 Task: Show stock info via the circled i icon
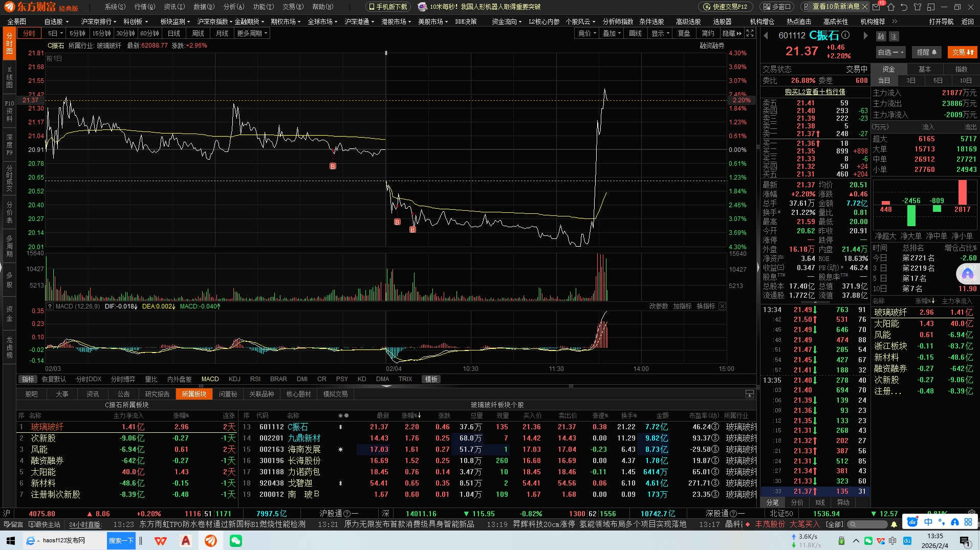pos(845,35)
